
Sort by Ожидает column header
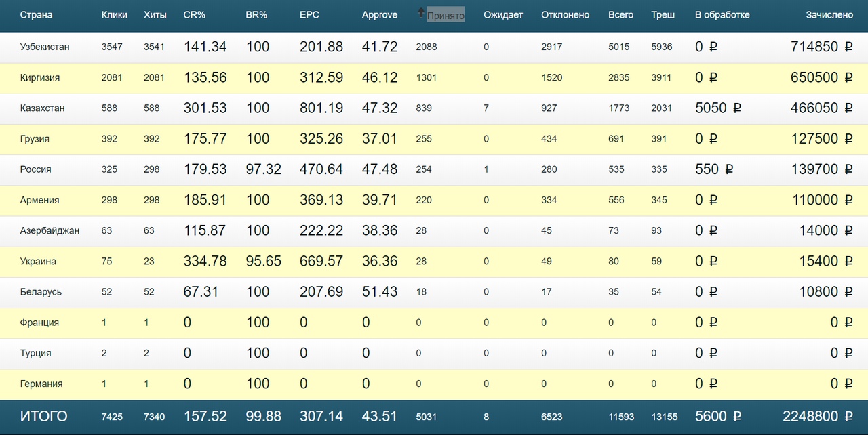(x=503, y=15)
